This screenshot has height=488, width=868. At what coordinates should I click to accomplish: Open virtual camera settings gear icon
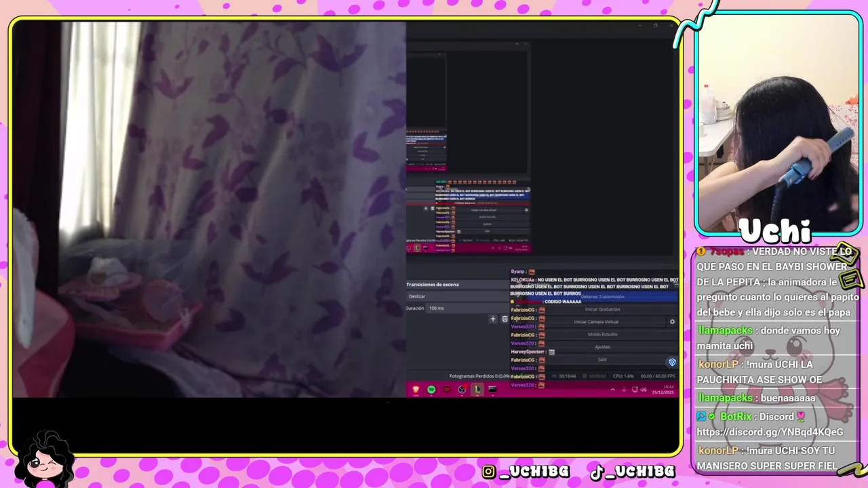[x=672, y=322]
